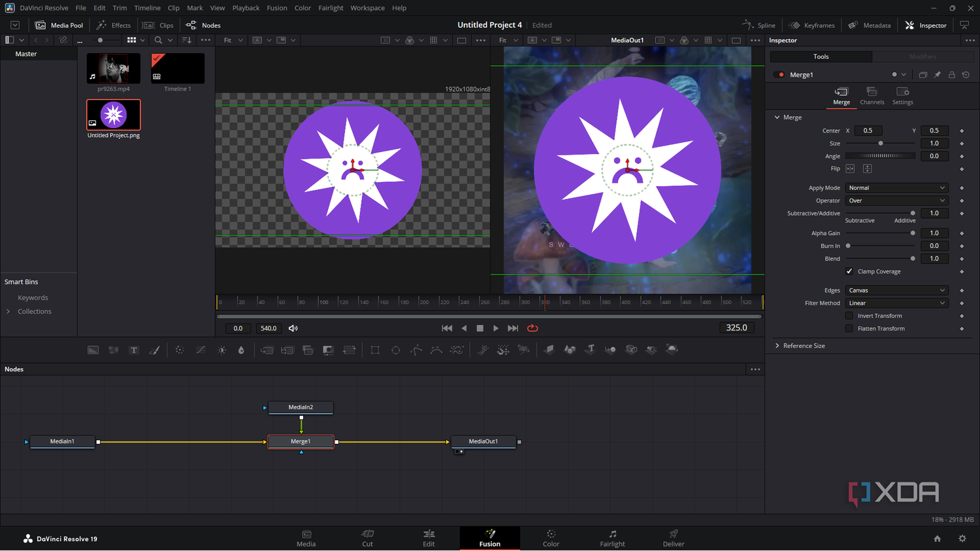Enable the Flatten Transform checkbox
Viewport: 980px width, 551px height.
pyautogui.click(x=849, y=328)
